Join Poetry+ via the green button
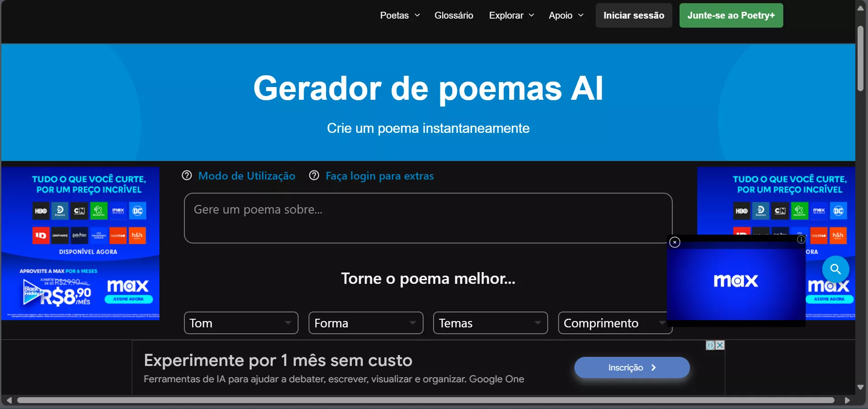Image resolution: width=868 pixels, height=409 pixels. pos(731,15)
